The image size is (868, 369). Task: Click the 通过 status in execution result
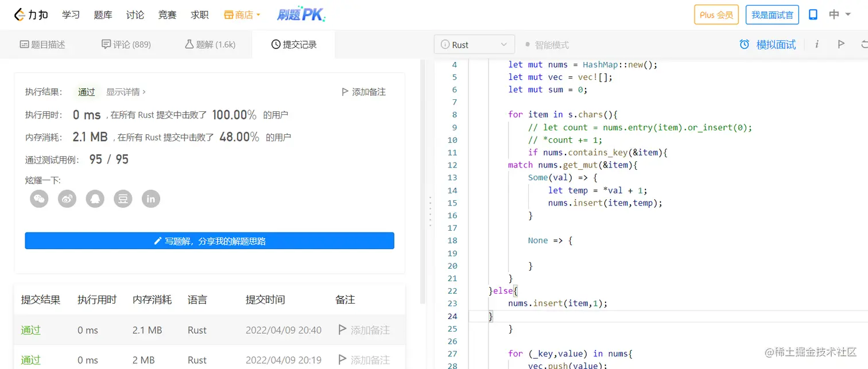click(x=87, y=92)
